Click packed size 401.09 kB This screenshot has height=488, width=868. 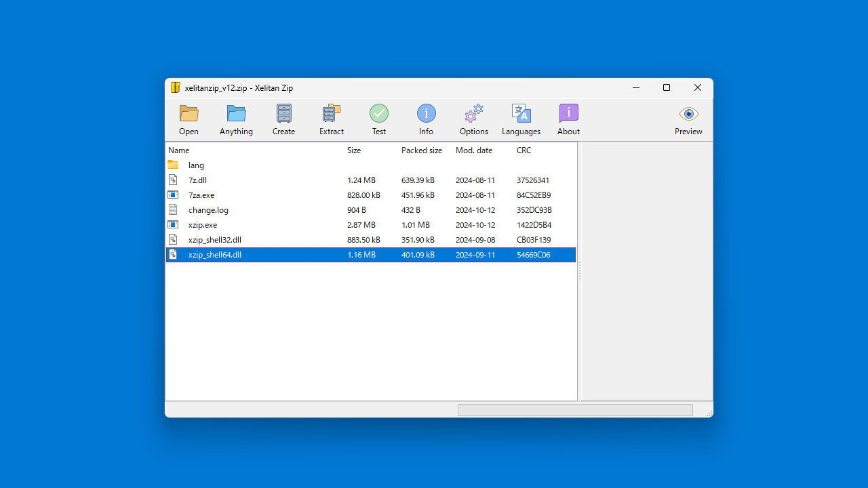pos(418,255)
